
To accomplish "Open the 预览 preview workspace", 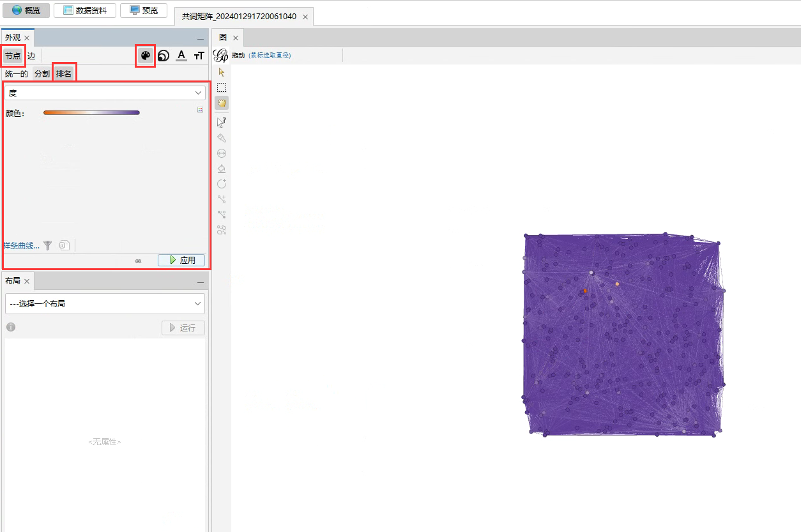I will point(144,10).
